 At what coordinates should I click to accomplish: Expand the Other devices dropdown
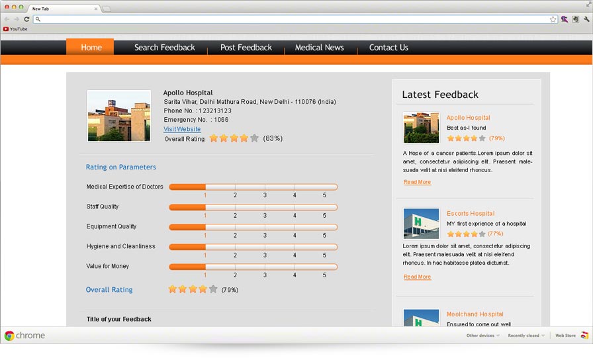click(482, 336)
